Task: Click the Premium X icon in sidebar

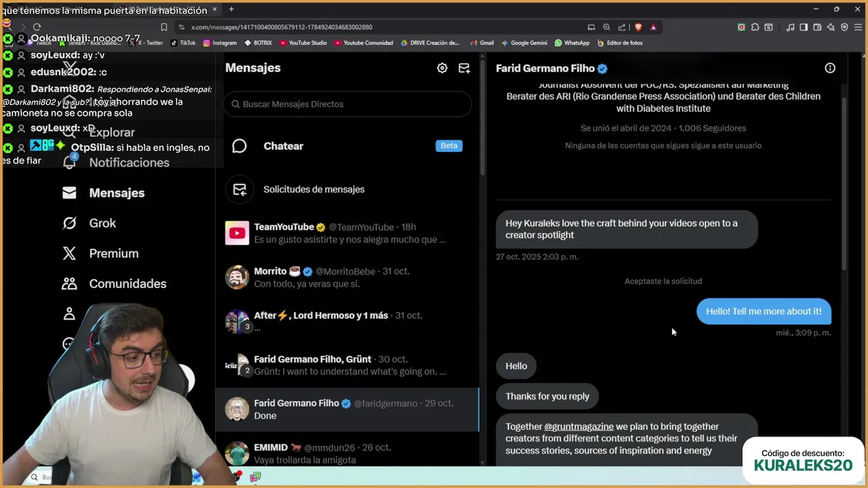Action: (x=69, y=253)
